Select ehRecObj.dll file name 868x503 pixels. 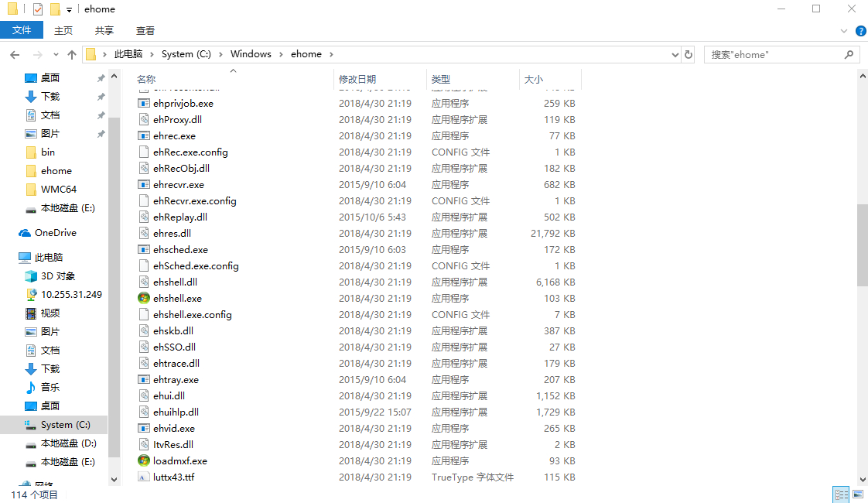coord(182,169)
